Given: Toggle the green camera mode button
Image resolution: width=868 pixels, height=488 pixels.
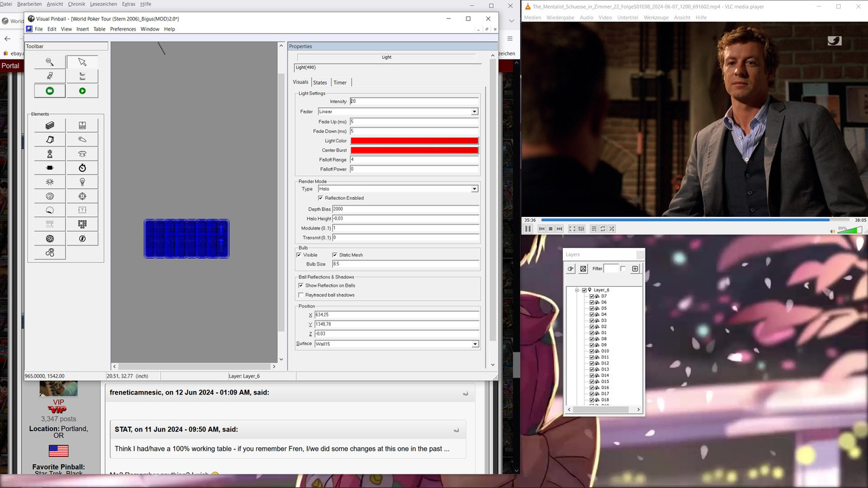Looking at the screenshot, I should (x=50, y=91).
